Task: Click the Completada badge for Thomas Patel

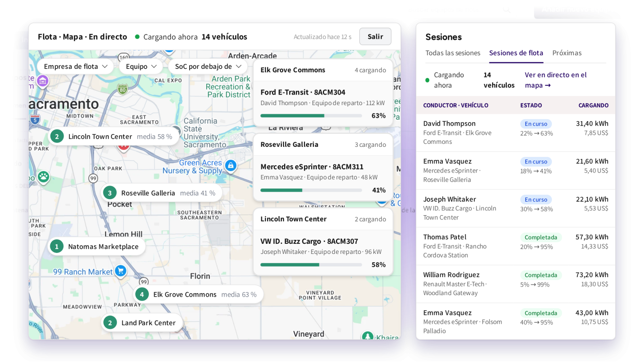Action: [541, 237]
